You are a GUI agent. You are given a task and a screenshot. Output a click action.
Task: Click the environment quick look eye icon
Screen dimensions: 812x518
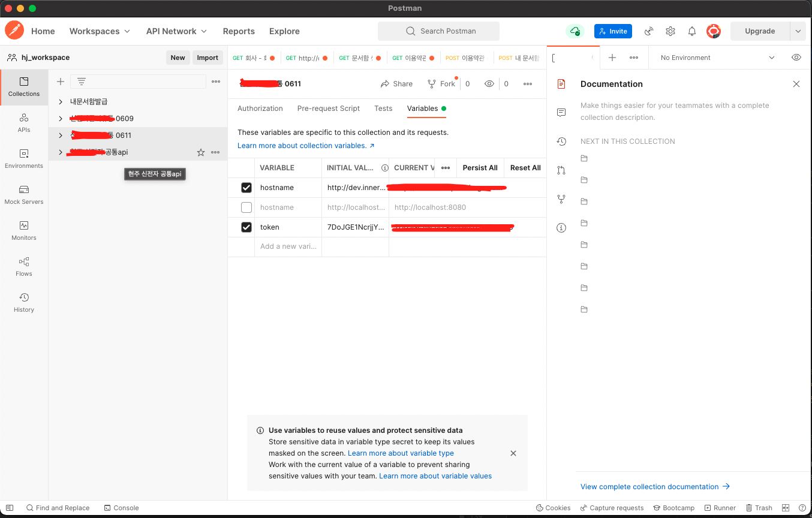coord(796,58)
